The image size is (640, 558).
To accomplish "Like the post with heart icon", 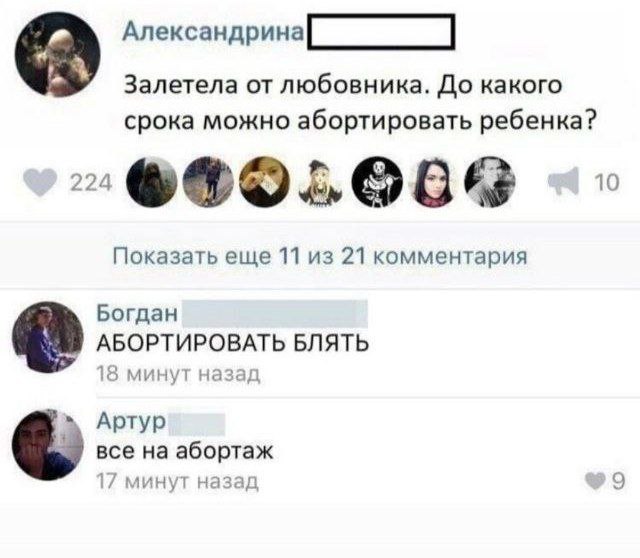I will point(40,182).
